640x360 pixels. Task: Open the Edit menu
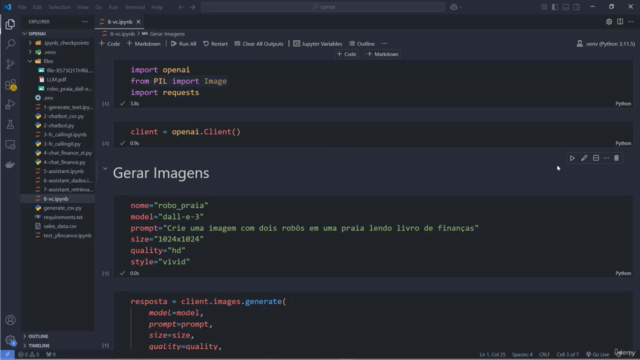(x=37, y=7)
